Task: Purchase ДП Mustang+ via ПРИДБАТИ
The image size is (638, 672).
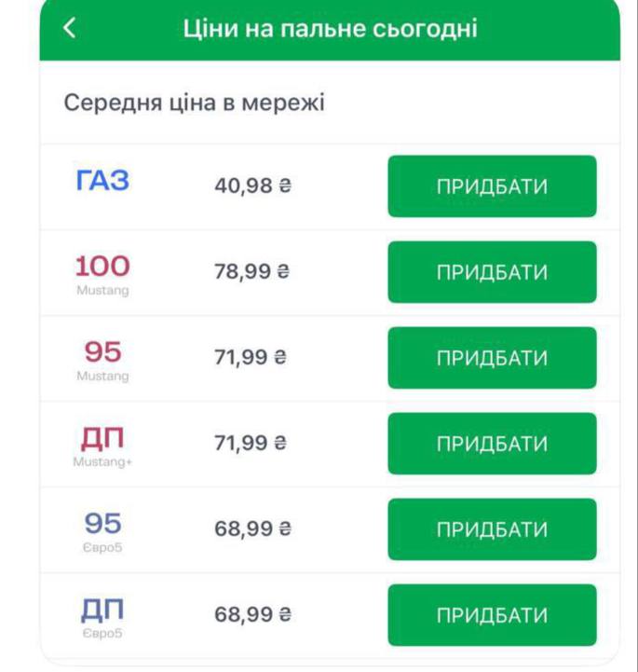Action: tap(492, 444)
